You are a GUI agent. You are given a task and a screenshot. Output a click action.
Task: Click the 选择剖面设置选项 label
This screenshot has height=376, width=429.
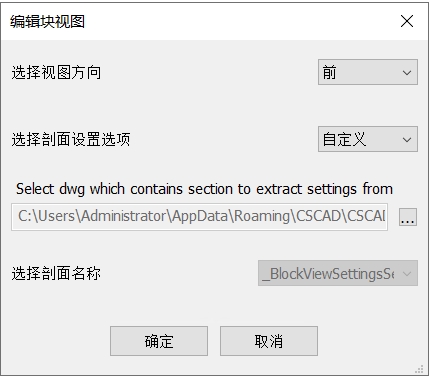(71, 139)
